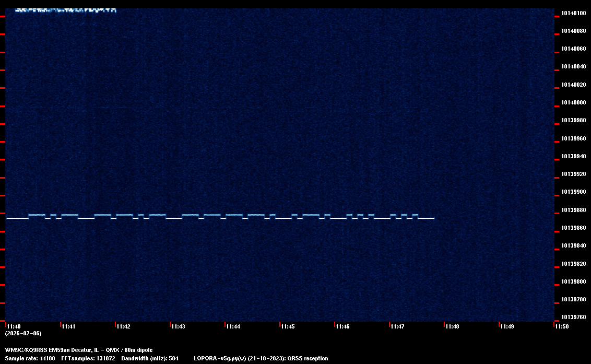Select the 11:45 time marker
The height and width of the screenshot is (364, 591).
point(288,326)
